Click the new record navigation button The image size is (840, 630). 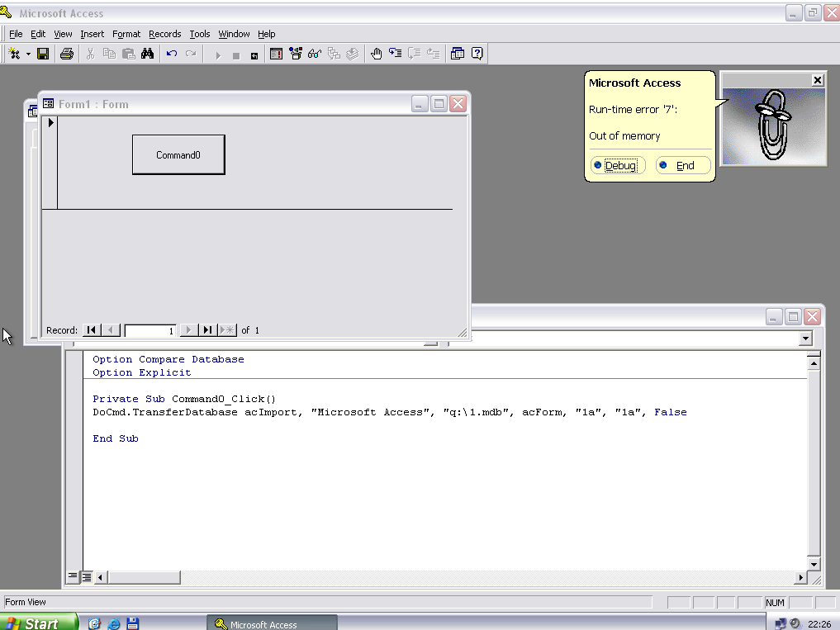pyautogui.click(x=228, y=330)
